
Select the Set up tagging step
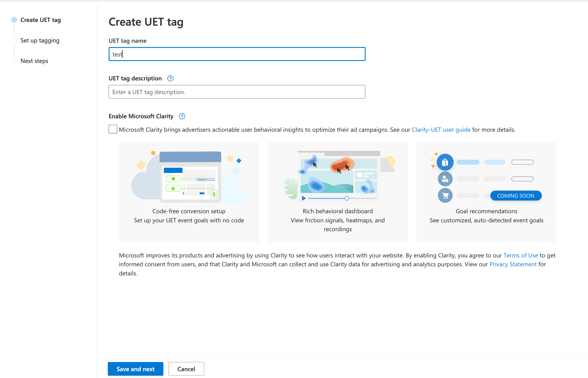(40, 40)
